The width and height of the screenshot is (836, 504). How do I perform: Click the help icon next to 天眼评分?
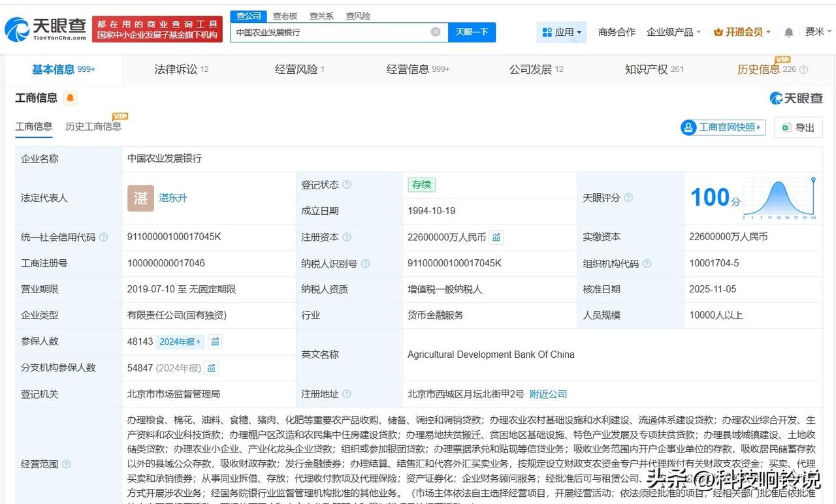(628, 198)
